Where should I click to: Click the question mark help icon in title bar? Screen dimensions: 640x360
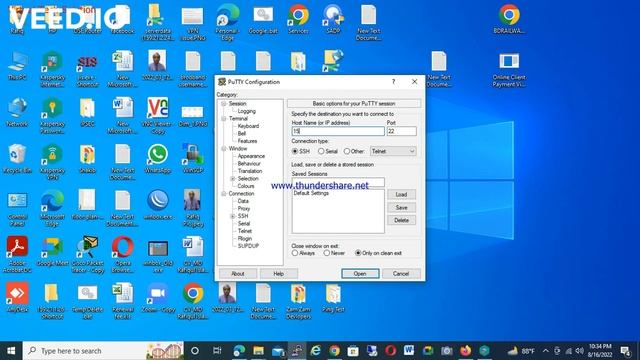point(393,82)
